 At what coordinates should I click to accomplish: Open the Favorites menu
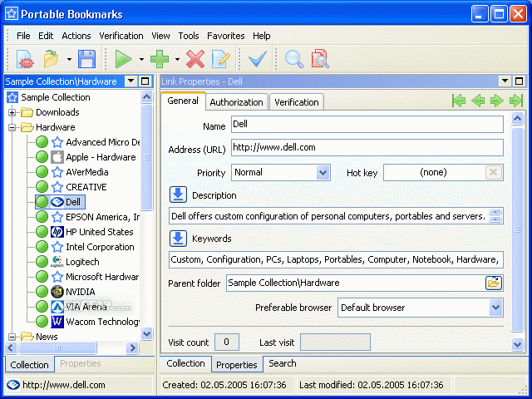(225, 36)
